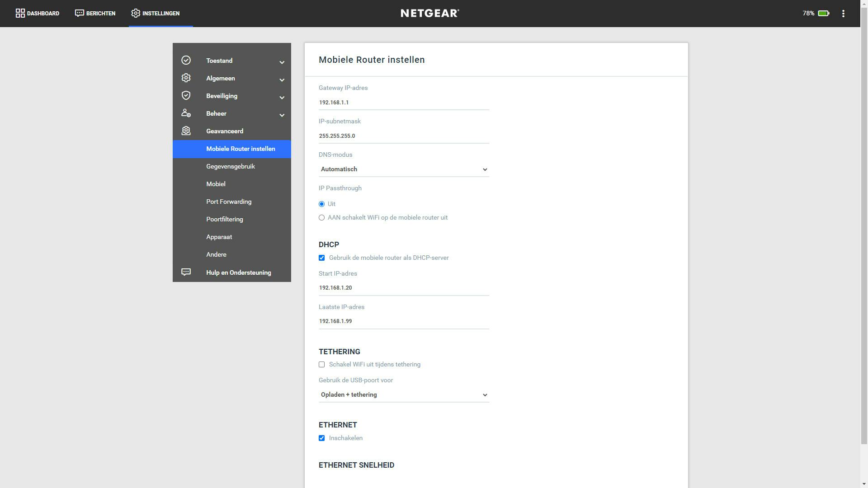Click the Beveiliging shield icon
The height and width of the screenshot is (488, 868).
click(x=186, y=95)
